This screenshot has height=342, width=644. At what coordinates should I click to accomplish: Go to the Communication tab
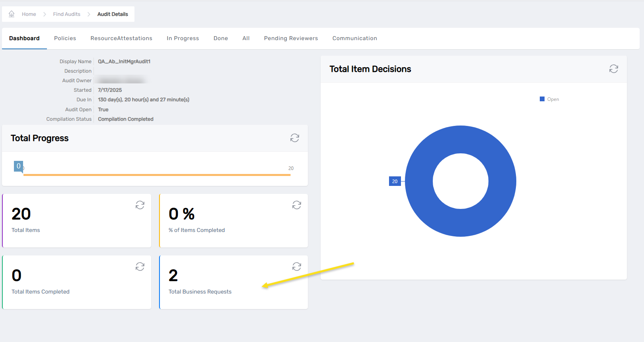pos(354,38)
